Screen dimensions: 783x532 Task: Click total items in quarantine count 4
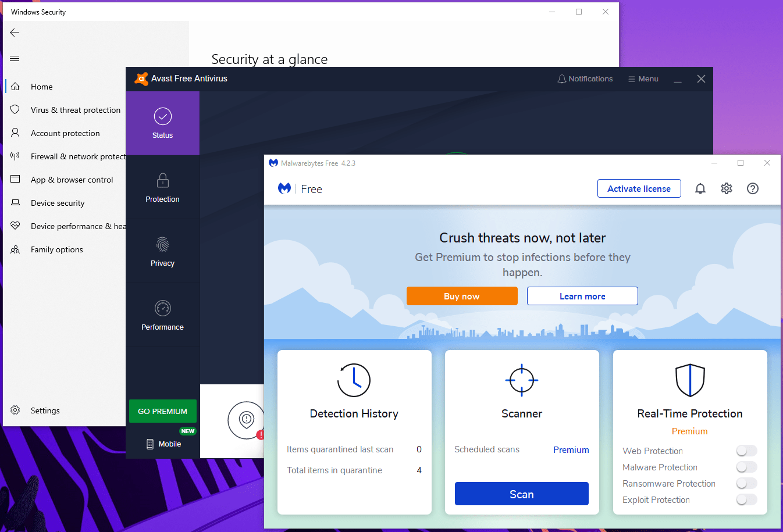click(x=419, y=470)
